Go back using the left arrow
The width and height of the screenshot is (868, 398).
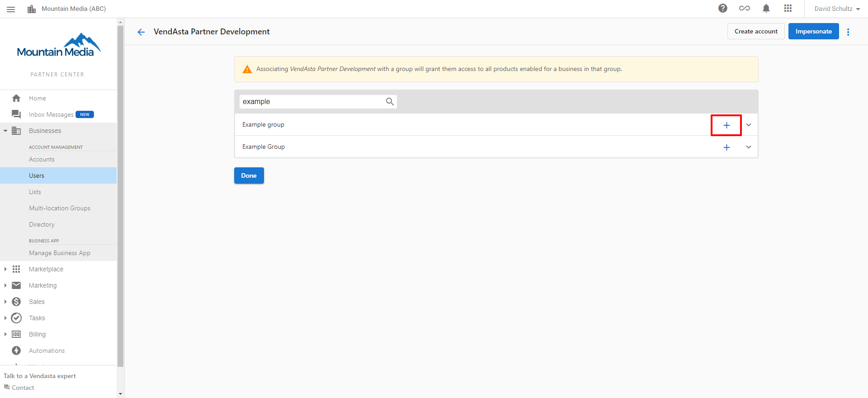(x=141, y=32)
